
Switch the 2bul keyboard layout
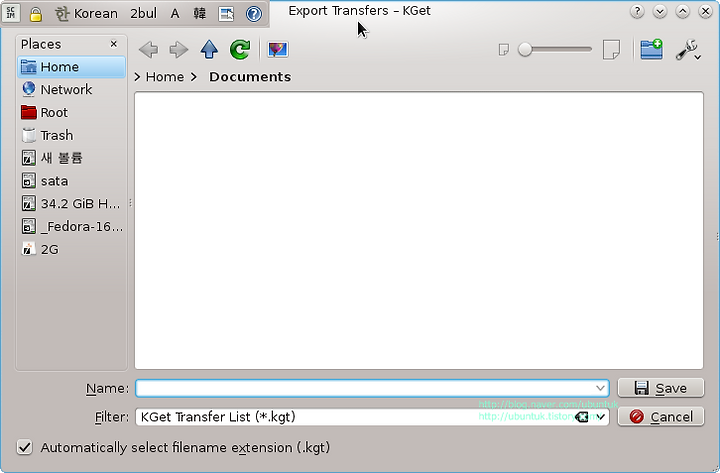143,14
